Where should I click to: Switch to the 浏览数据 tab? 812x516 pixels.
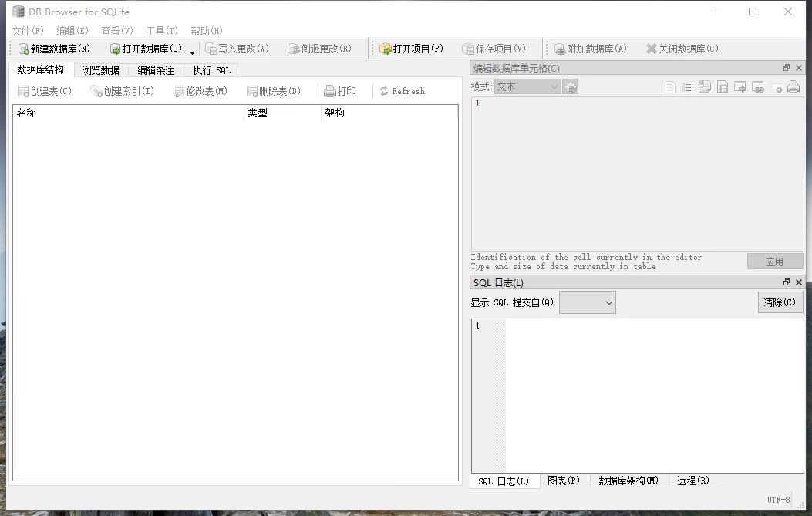tap(100, 70)
